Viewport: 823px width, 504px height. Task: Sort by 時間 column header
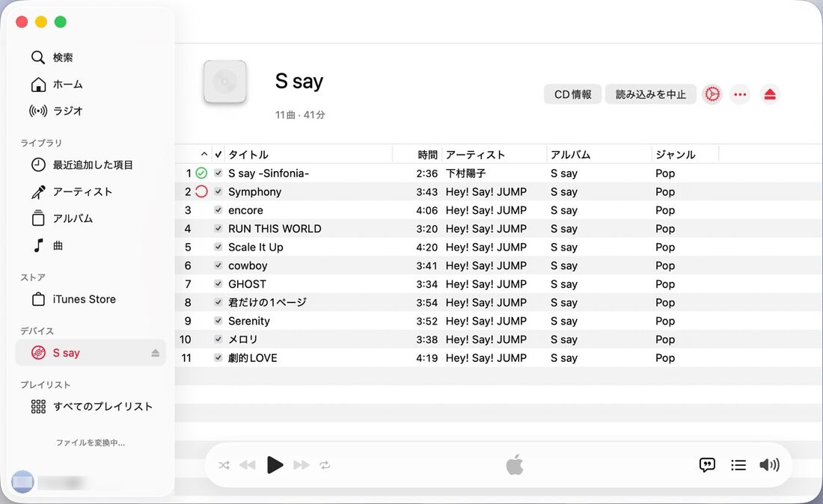(427, 155)
